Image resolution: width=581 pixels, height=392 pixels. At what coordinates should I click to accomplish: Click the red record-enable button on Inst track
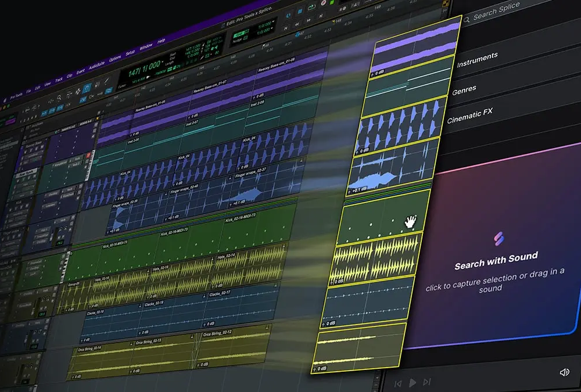88,156
